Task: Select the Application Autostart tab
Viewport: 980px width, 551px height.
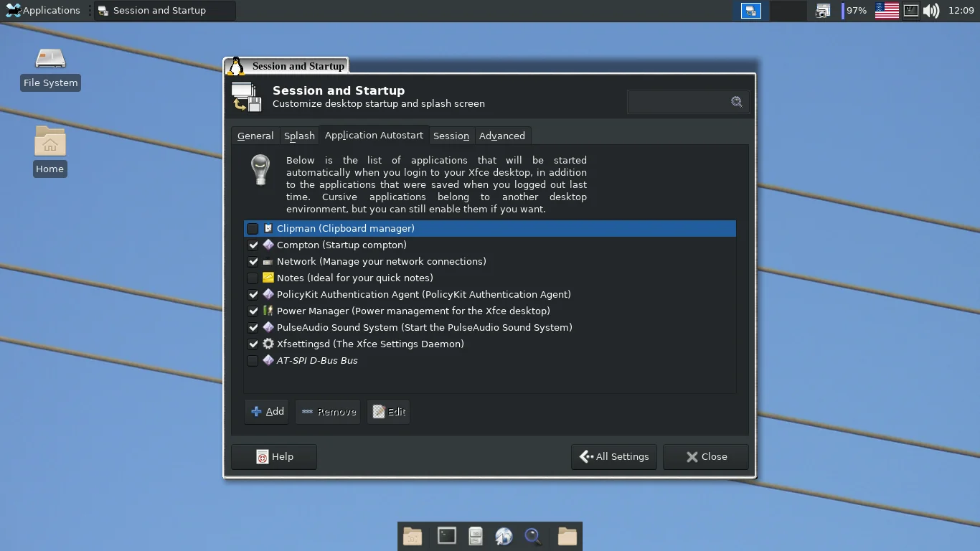Action: 374,135
